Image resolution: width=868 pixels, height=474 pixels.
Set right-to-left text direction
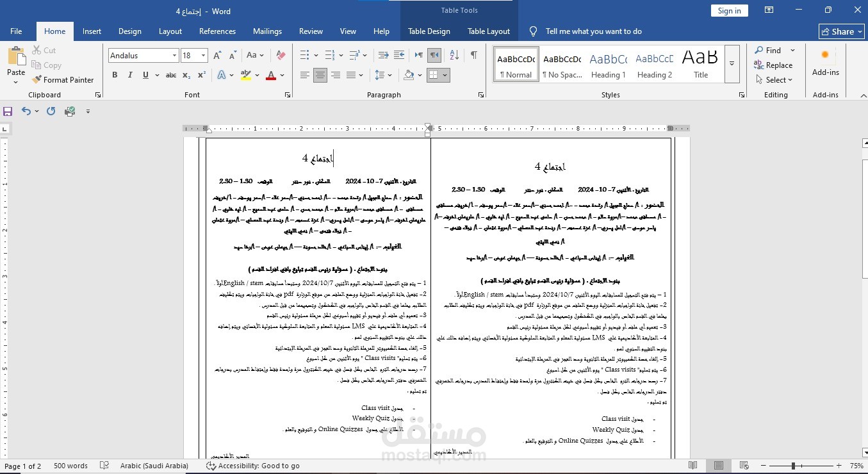click(x=434, y=55)
